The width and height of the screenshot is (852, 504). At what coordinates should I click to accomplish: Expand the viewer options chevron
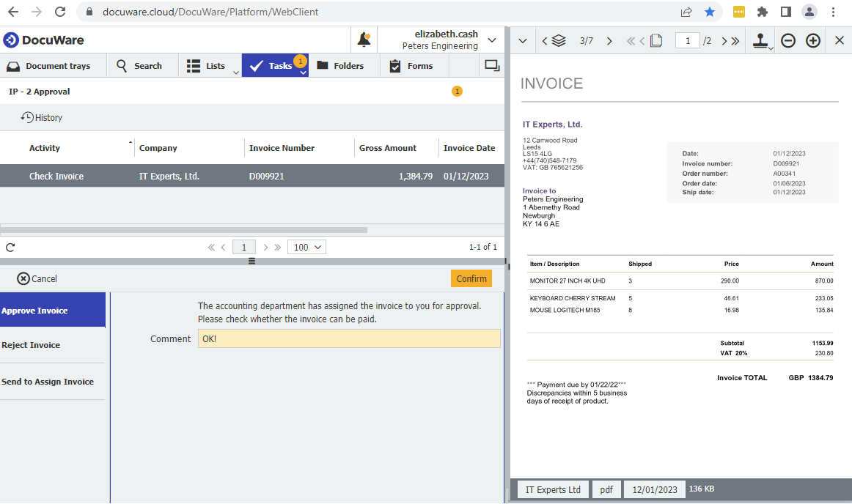point(523,40)
